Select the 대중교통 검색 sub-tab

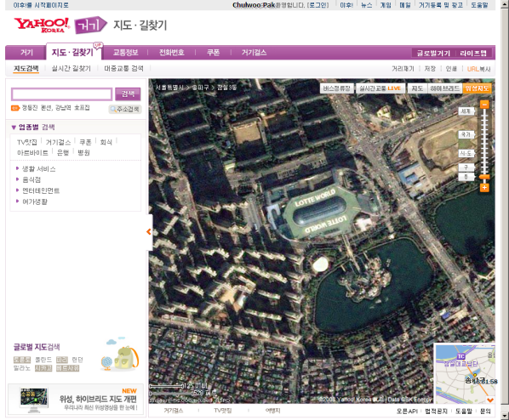[x=123, y=68]
